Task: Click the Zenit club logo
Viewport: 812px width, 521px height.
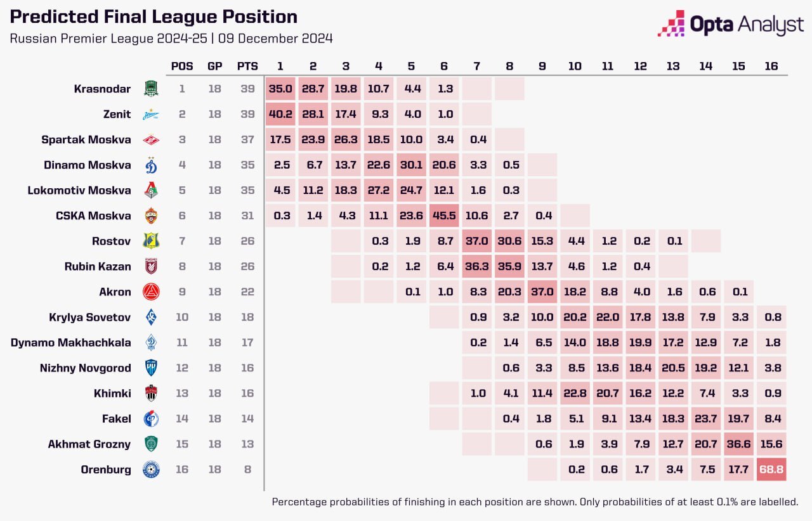Action: click(151, 115)
